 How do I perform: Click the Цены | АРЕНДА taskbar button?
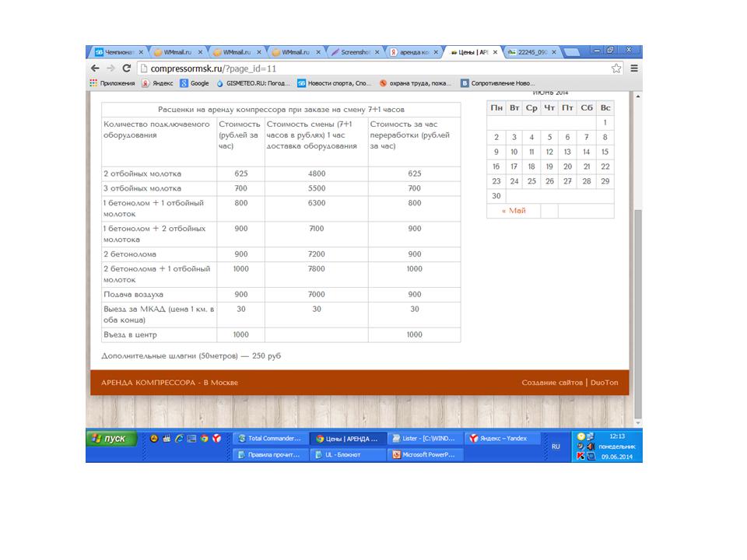click(x=348, y=439)
